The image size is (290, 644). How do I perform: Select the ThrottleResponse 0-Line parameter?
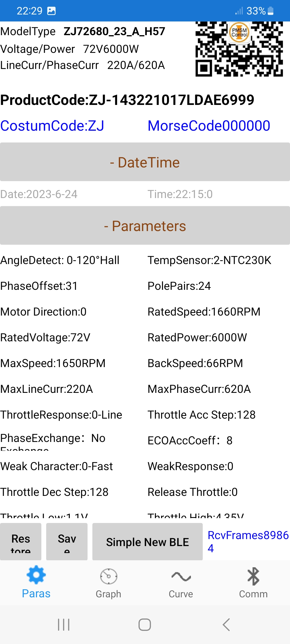pyautogui.click(x=61, y=415)
